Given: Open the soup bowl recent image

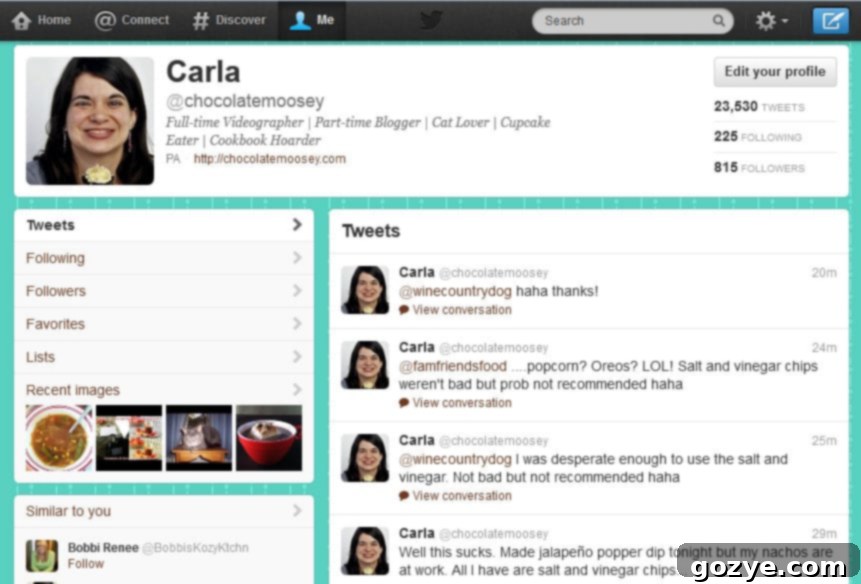Looking at the screenshot, I should tap(59, 438).
